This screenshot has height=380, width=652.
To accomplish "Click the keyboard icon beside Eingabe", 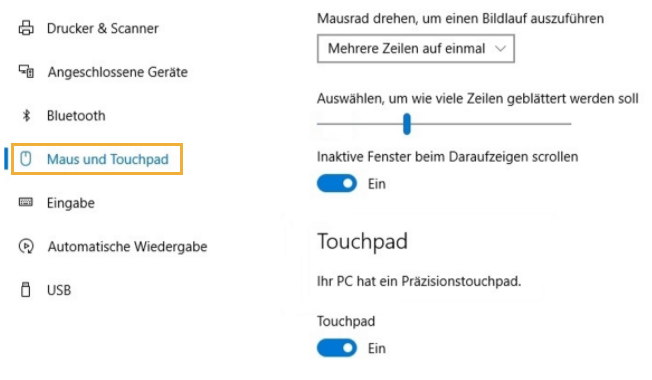I will (26, 202).
